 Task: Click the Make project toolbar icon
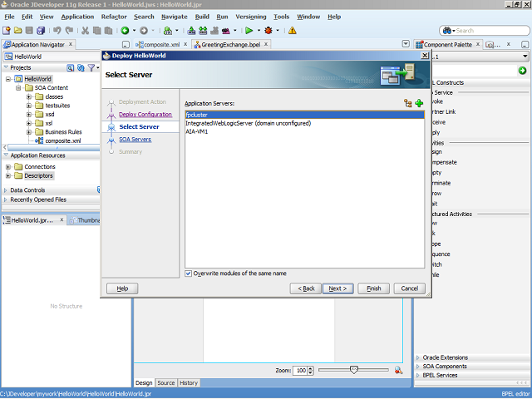pyautogui.click(x=191, y=31)
